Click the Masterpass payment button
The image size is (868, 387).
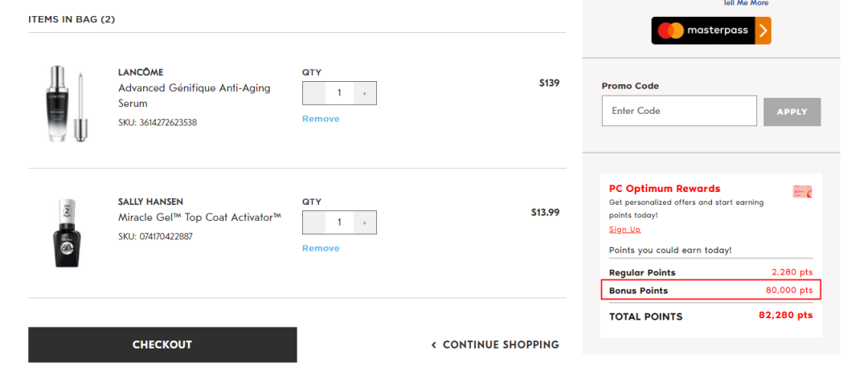tap(710, 31)
